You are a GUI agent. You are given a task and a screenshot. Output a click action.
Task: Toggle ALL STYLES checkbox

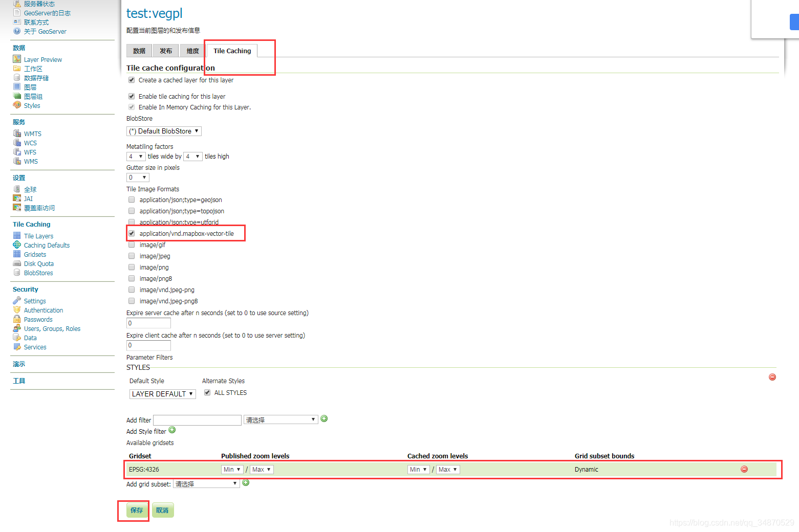coord(207,392)
